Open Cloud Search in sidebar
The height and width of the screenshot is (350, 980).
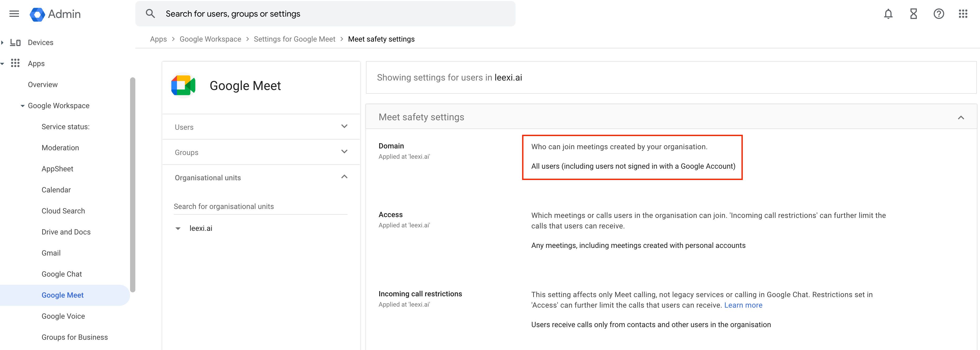pyautogui.click(x=63, y=211)
